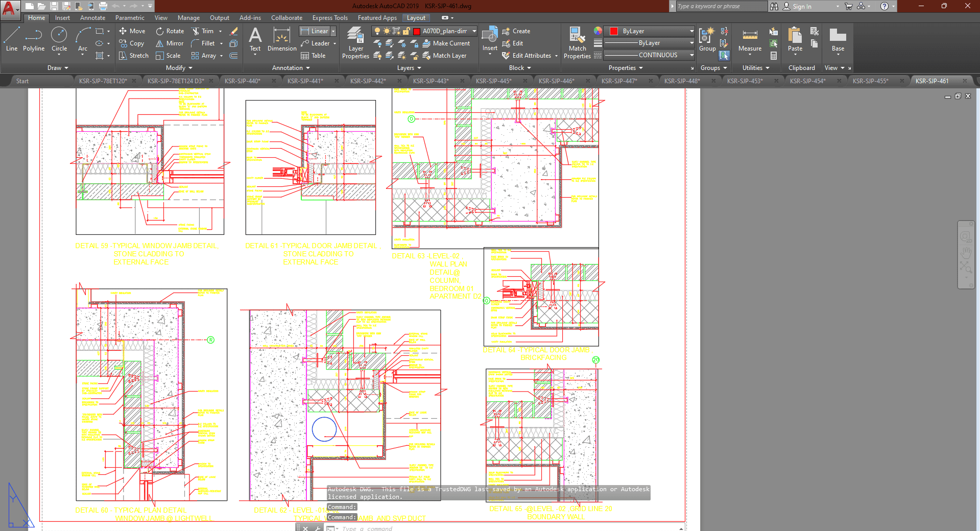Toggle the layer on/off lightbulb icon
Screen dimensions: 980x531
pyautogui.click(x=377, y=31)
